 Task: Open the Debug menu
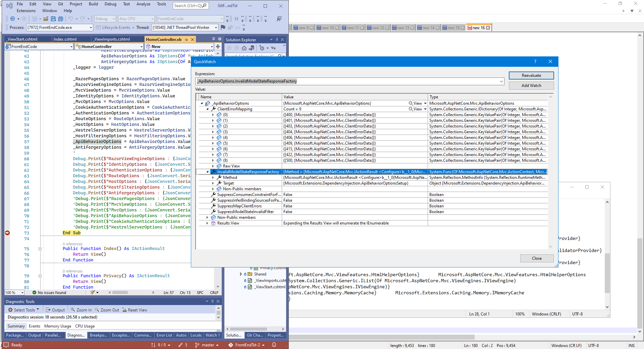click(x=110, y=4)
